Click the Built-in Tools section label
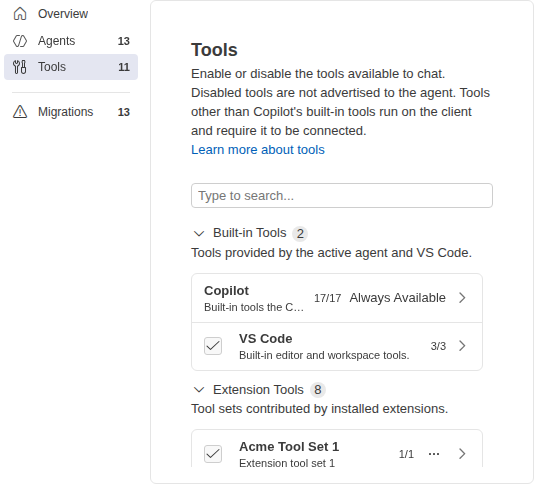 tap(250, 233)
